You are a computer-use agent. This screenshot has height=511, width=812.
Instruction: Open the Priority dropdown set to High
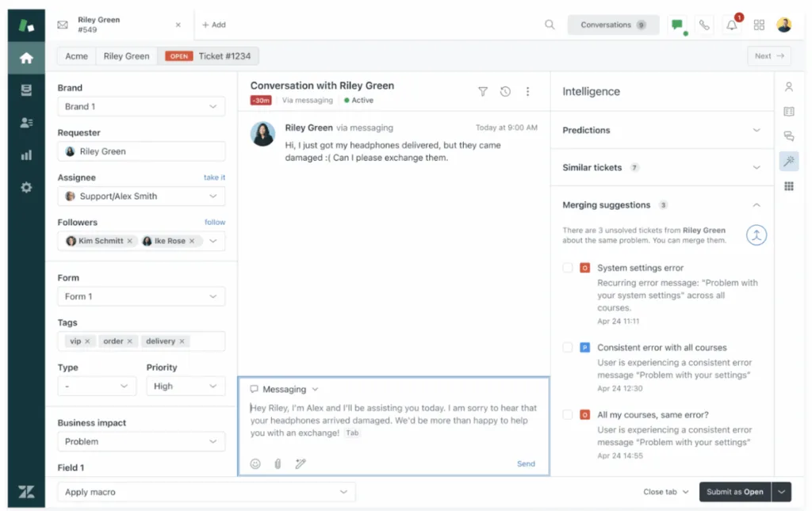coord(185,386)
